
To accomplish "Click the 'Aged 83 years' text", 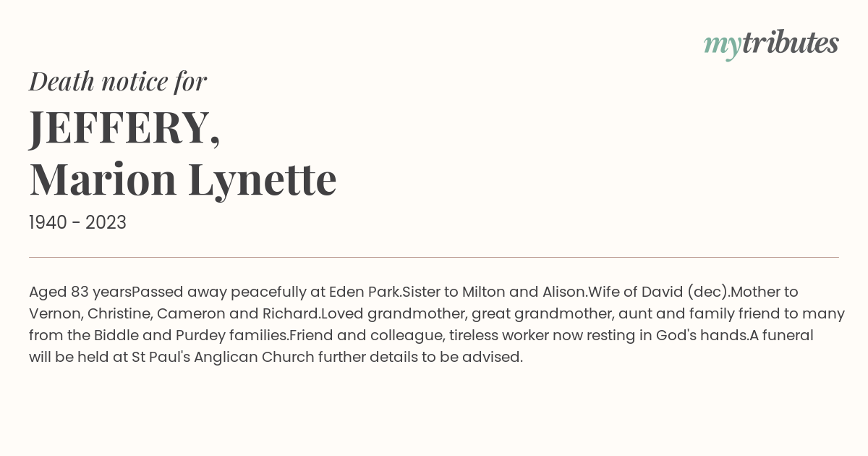I will (x=80, y=292).
